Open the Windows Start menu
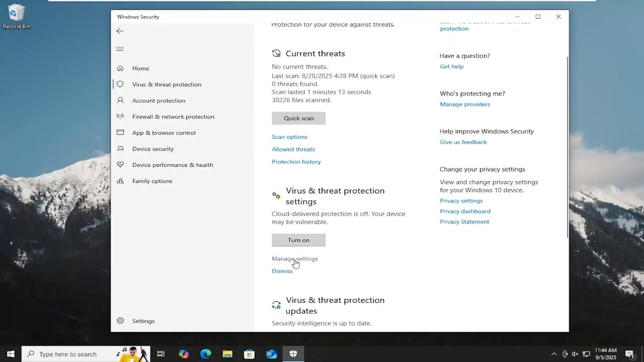644x362 pixels. point(11,354)
